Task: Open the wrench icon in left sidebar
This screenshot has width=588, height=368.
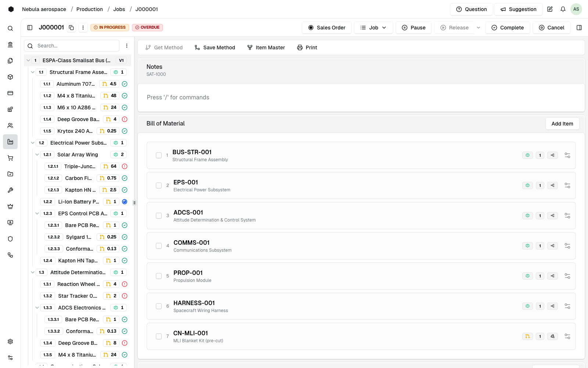Action: [x=10, y=190]
